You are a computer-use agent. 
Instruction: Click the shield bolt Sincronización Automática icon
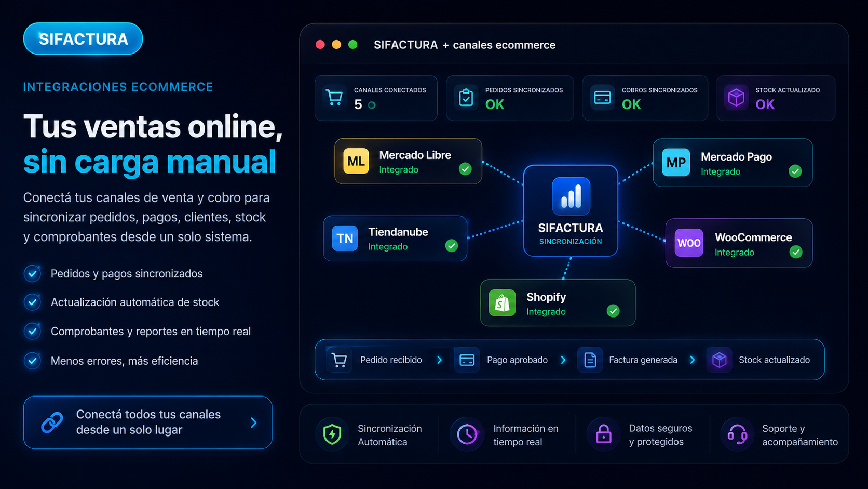[x=332, y=434]
